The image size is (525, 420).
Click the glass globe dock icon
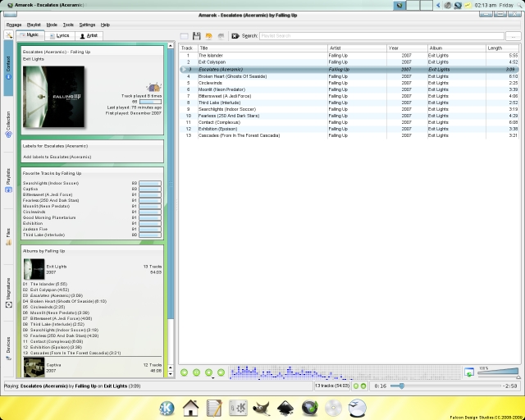tap(358, 408)
